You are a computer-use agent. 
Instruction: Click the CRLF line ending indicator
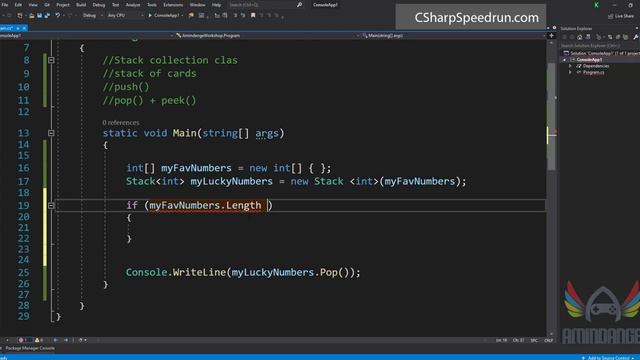[x=549, y=340]
